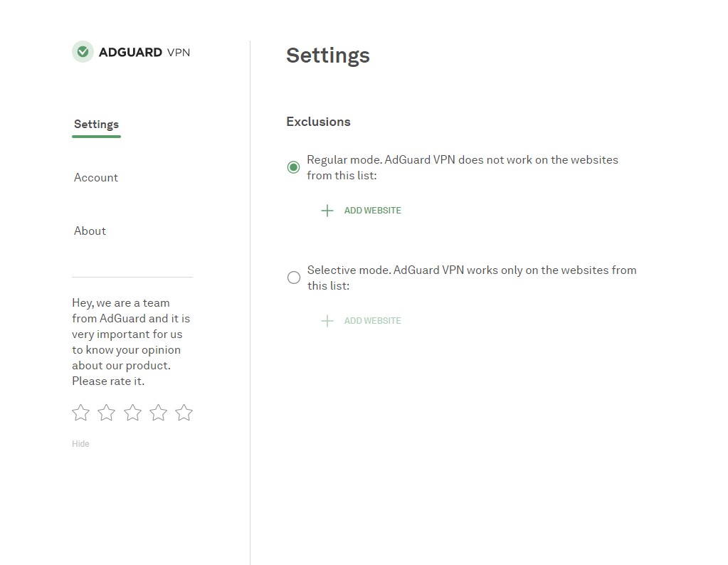Enable the Selective mode radio button
This screenshot has height=565, width=728.
[x=293, y=278]
